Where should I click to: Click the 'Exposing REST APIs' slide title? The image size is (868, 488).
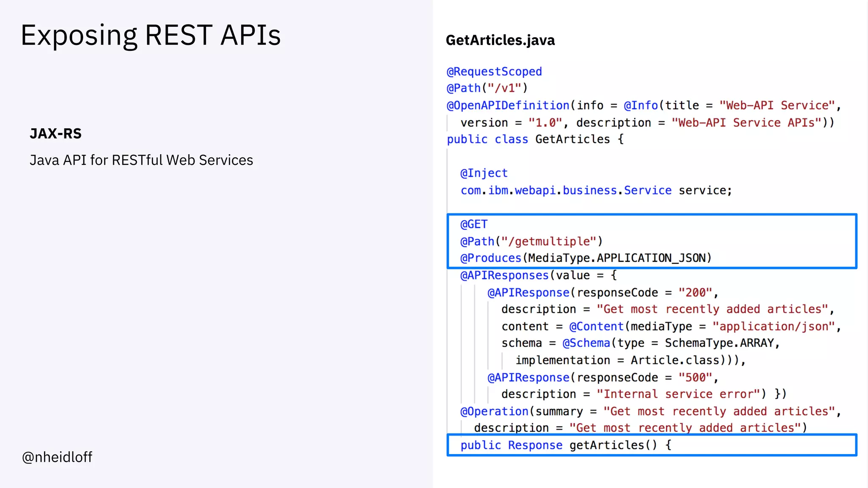pos(150,36)
